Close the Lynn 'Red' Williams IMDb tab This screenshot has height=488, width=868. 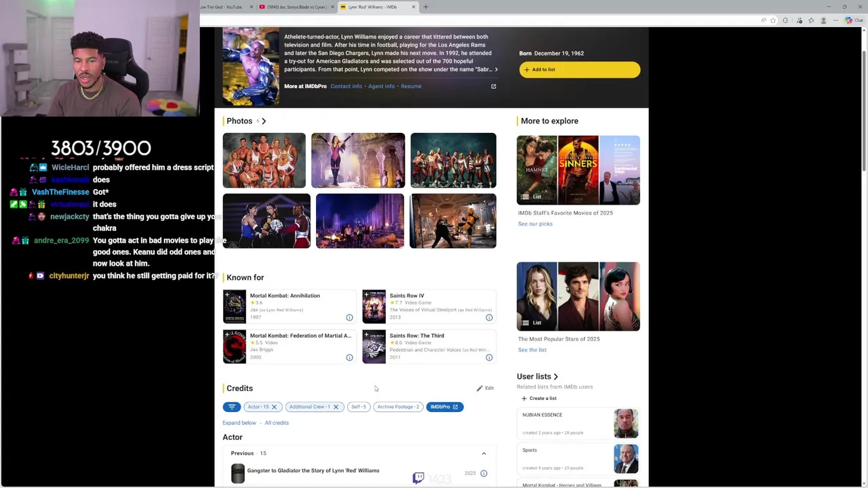click(414, 7)
